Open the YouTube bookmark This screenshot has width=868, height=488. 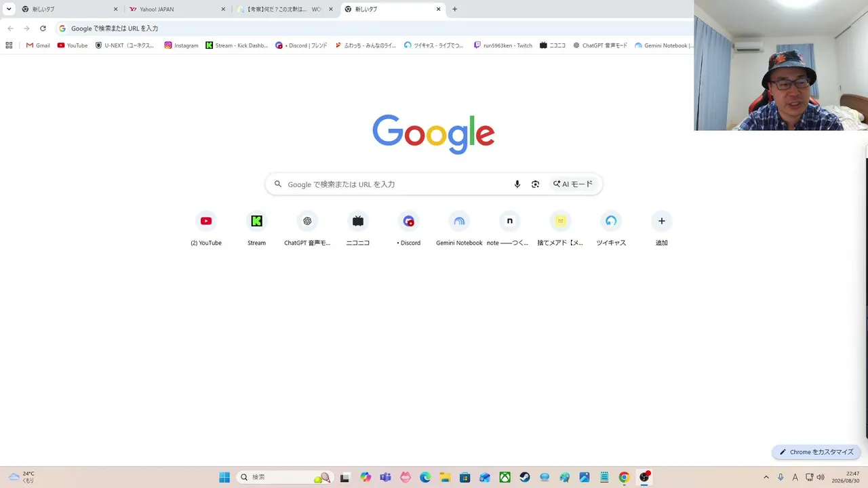point(73,45)
